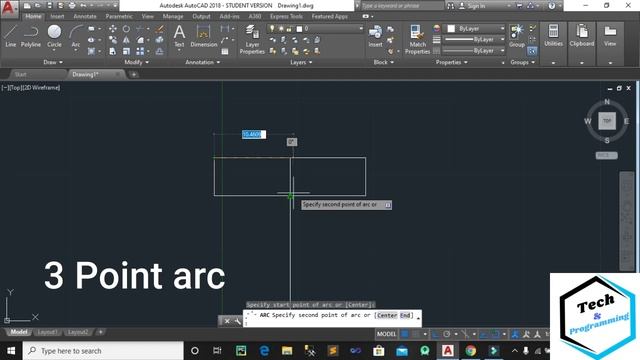Click the dynamic input distance field

[253, 134]
